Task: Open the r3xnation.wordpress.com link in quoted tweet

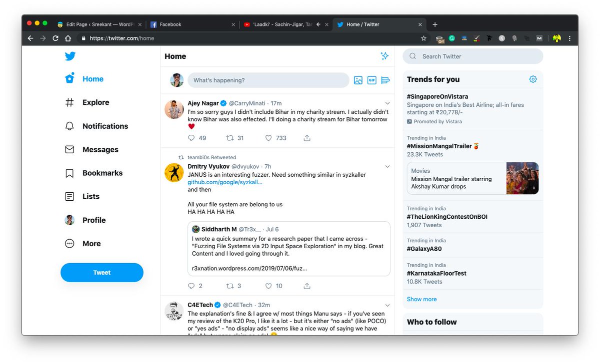Action: coord(249,268)
